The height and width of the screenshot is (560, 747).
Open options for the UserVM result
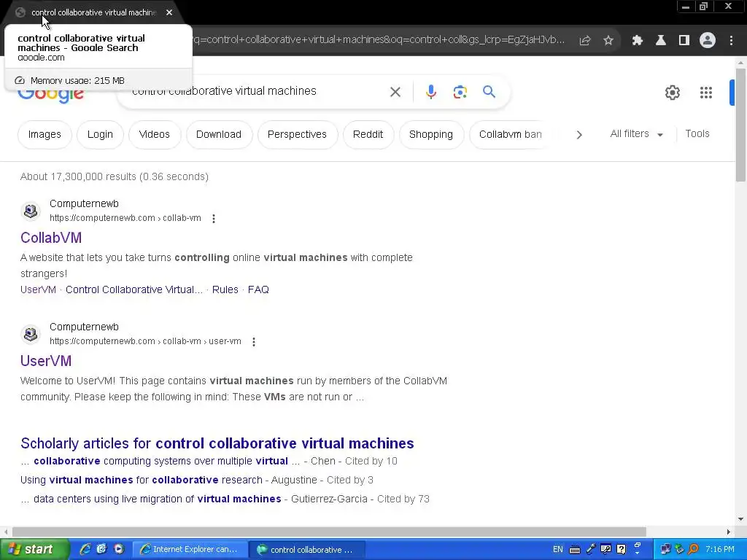point(253,342)
